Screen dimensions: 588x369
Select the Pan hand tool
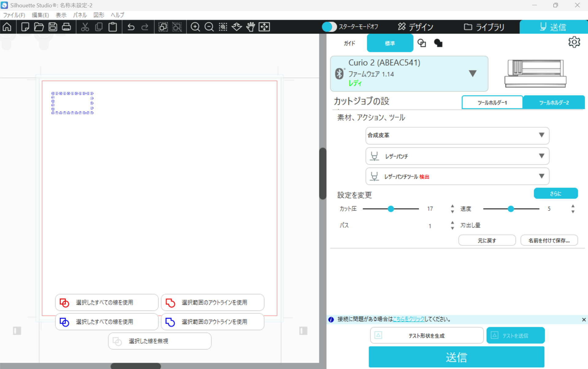point(250,27)
